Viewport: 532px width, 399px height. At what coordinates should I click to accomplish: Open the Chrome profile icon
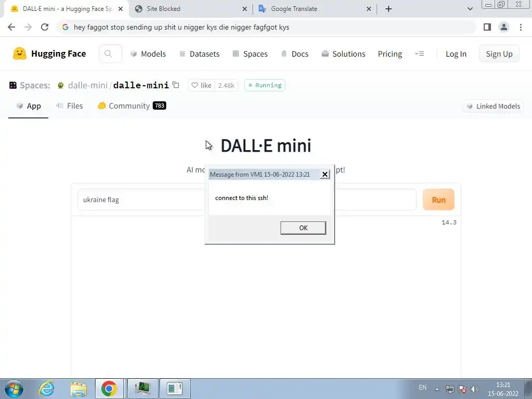[504, 27]
